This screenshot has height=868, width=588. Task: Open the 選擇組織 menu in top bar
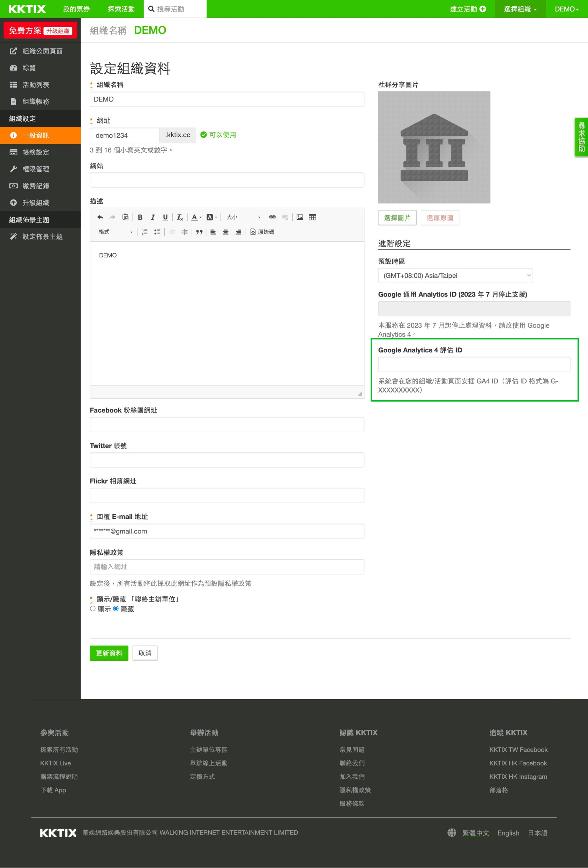coord(520,9)
